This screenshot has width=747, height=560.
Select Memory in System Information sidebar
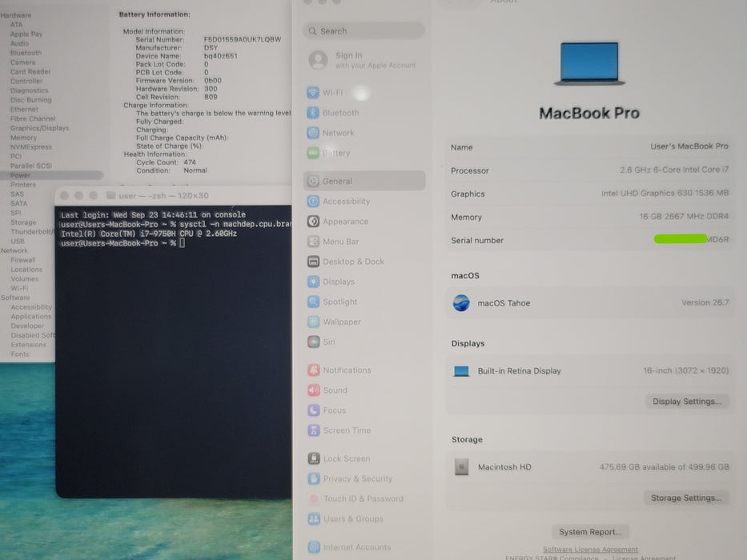pos(24,138)
